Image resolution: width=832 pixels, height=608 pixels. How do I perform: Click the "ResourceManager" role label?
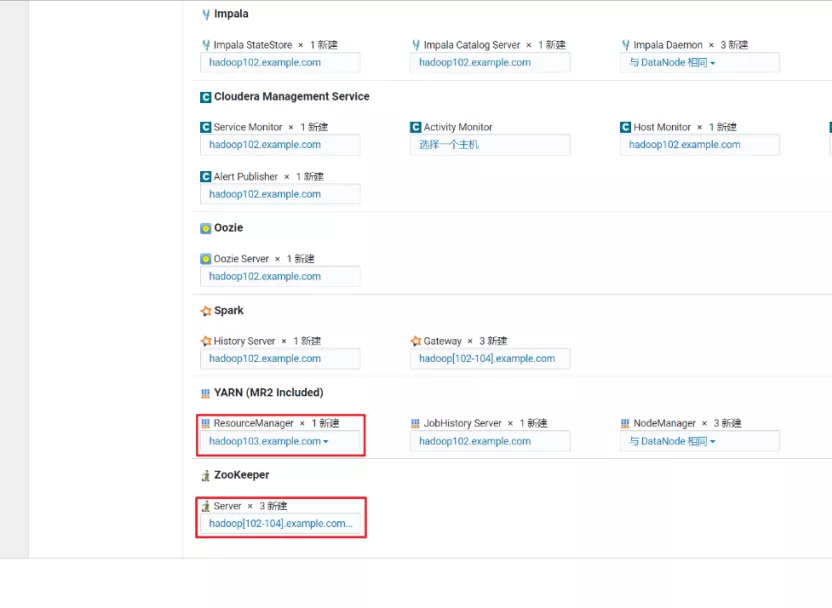tap(254, 423)
